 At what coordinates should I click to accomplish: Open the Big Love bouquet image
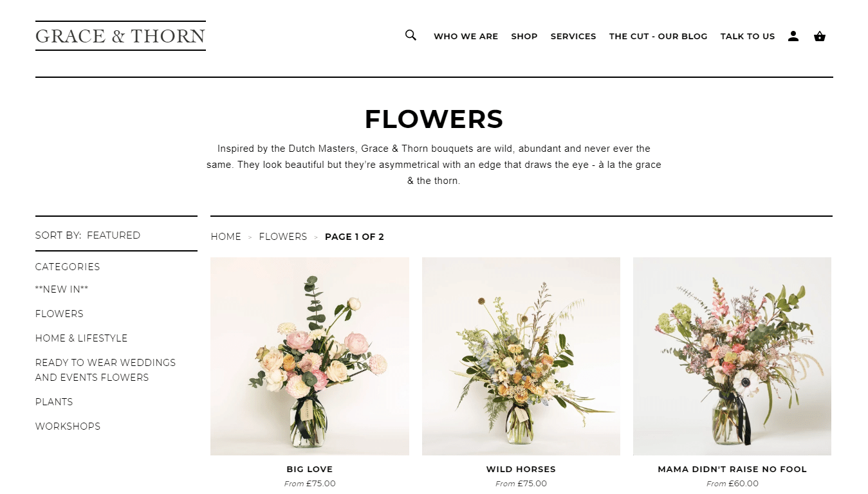click(309, 356)
